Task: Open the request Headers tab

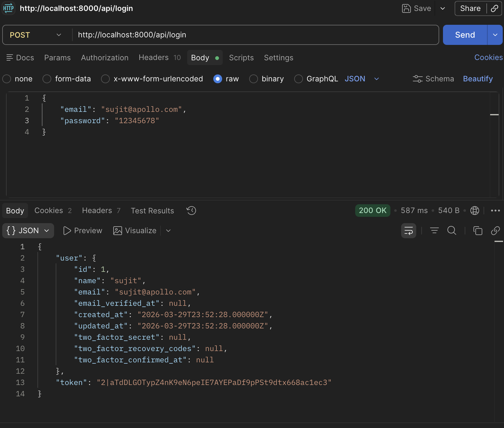Action: [x=159, y=57]
